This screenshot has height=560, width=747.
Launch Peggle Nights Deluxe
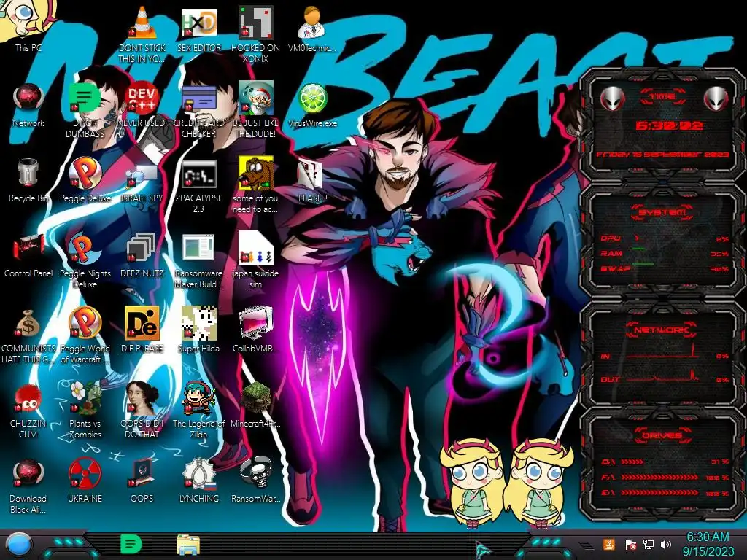(x=85, y=248)
